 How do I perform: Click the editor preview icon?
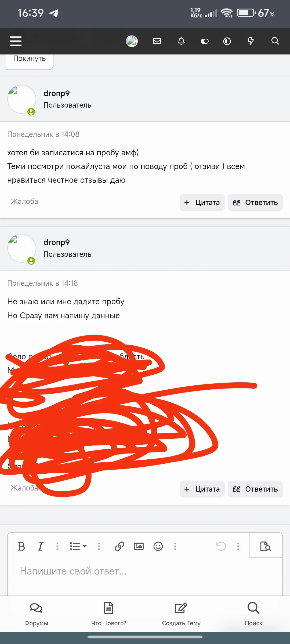pyautogui.click(x=266, y=546)
